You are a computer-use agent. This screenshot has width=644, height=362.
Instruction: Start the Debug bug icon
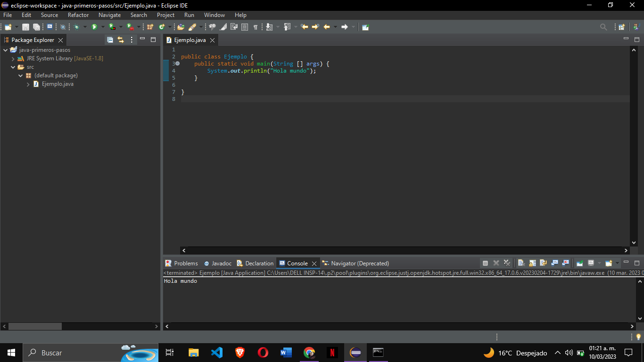pyautogui.click(x=76, y=27)
